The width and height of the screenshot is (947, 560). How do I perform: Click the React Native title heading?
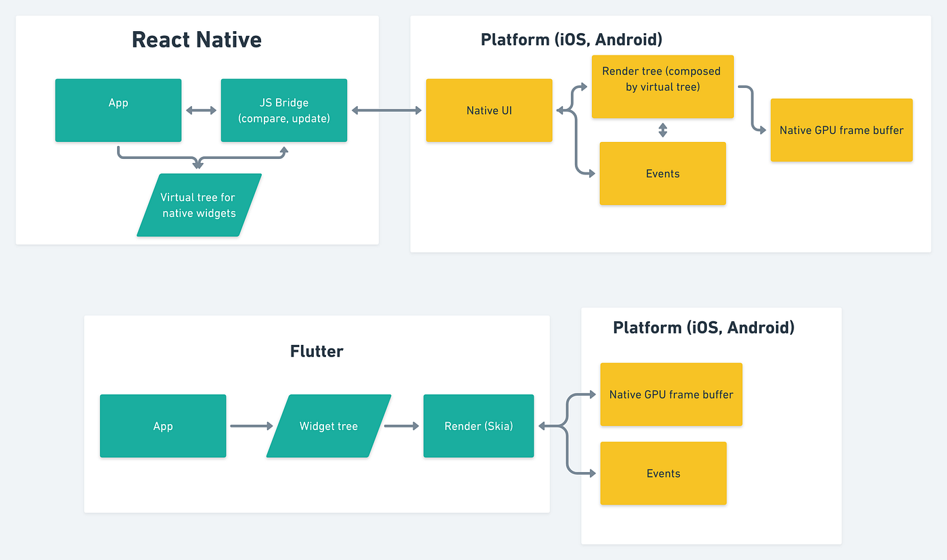196,39
